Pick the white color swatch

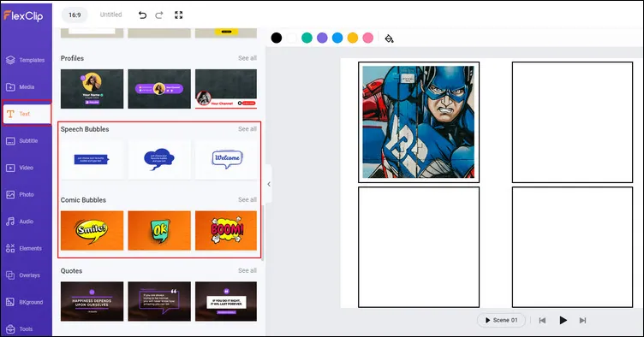tap(292, 38)
